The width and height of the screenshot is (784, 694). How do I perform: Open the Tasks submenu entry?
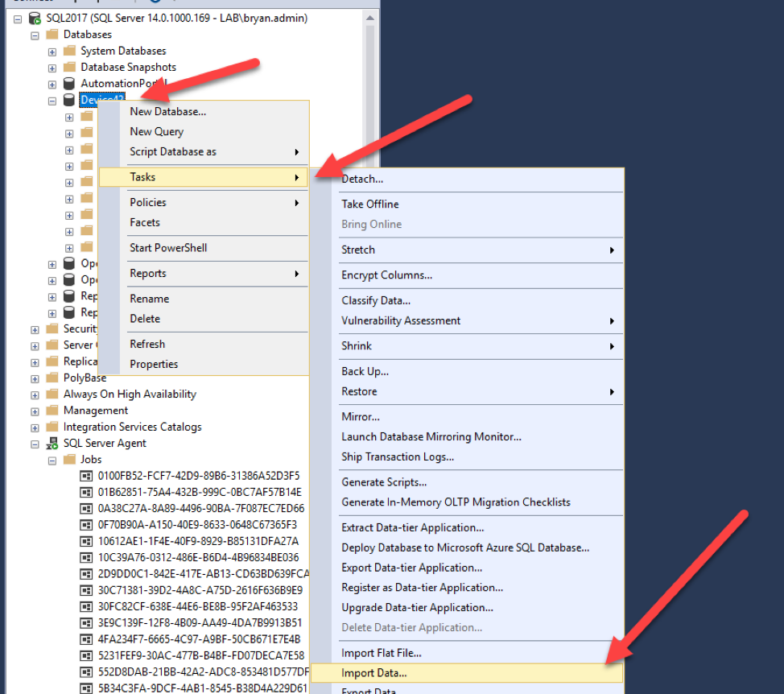pyautogui.click(x=203, y=177)
